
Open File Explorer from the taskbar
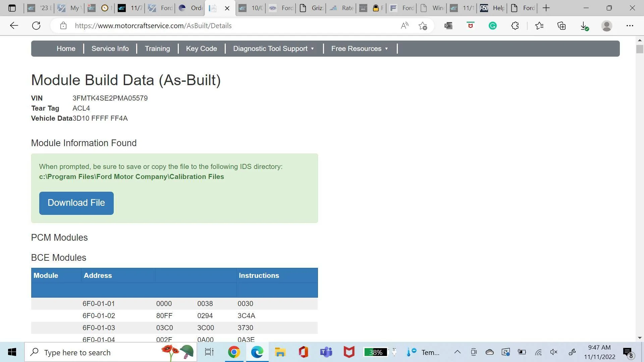tap(280, 352)
